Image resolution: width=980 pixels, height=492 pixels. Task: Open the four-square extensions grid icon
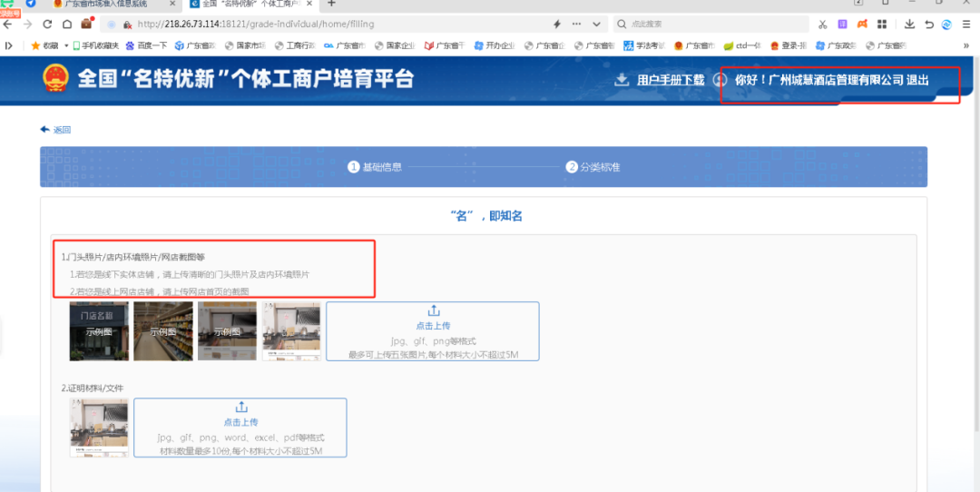pyautogui.click(x=882, y=24)
